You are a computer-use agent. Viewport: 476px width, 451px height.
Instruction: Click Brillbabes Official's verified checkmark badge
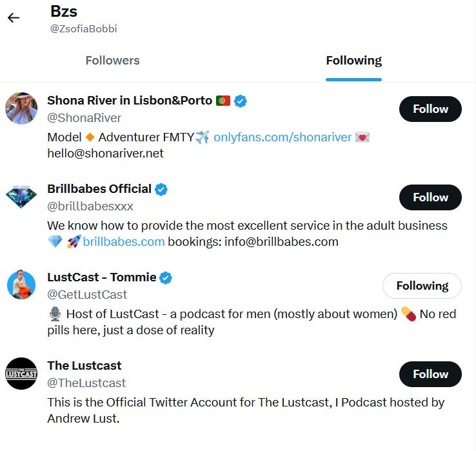[x=161, y=189]
